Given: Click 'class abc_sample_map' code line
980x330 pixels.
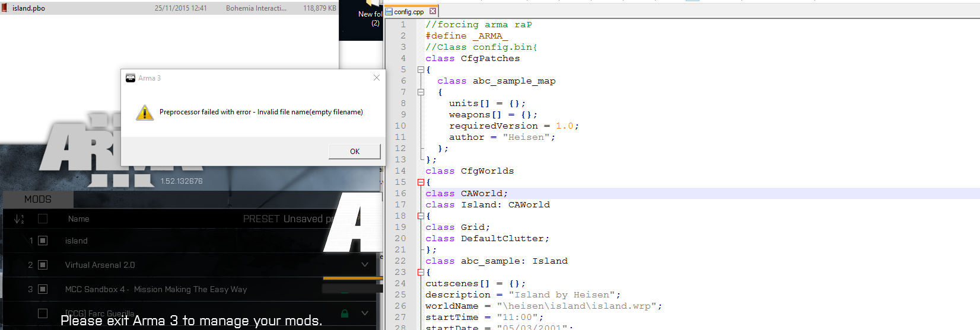Looking at the screenshot, I should coord(497,81).
